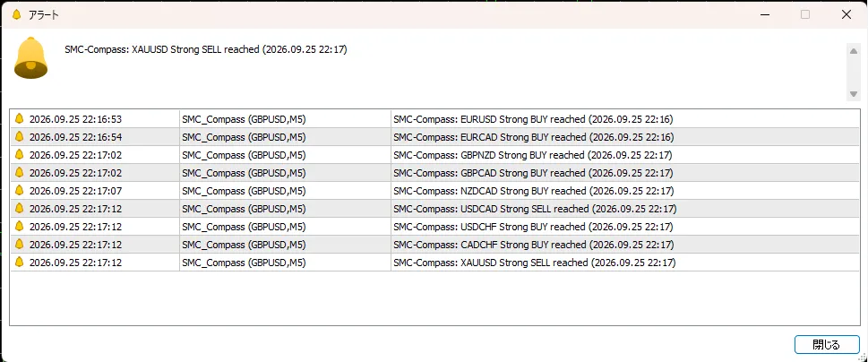Select the USDCHF Strong BUY alert row
Image resolution: width=868 pixels, height=362 pixels.
(x=435, y=227)
